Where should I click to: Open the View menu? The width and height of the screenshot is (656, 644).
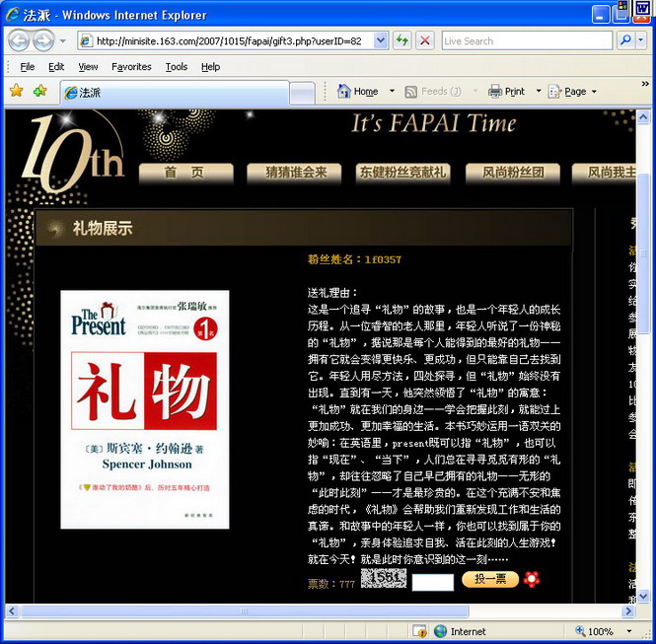88,66
